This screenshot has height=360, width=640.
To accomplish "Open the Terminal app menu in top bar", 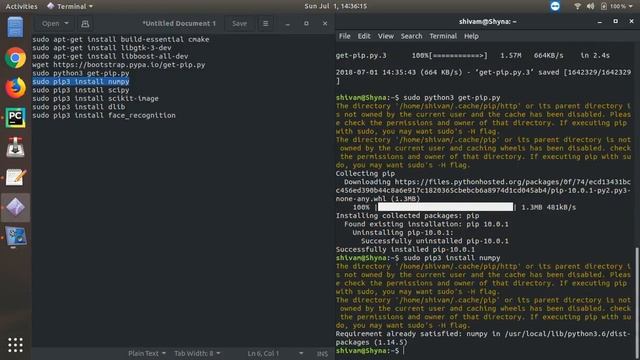I will pyautogui.click(x=70, y=6).
